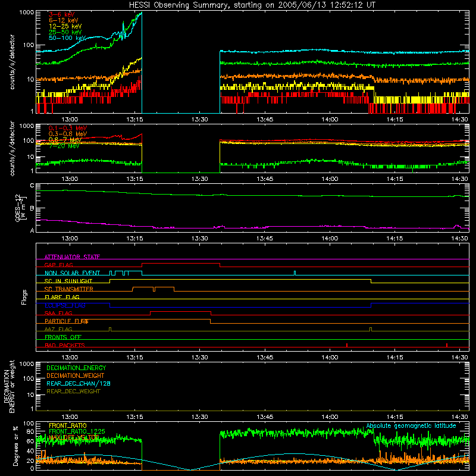
Task: Pick the NON_SOLAR_EVENT flag label
Action: coord(72,273)
